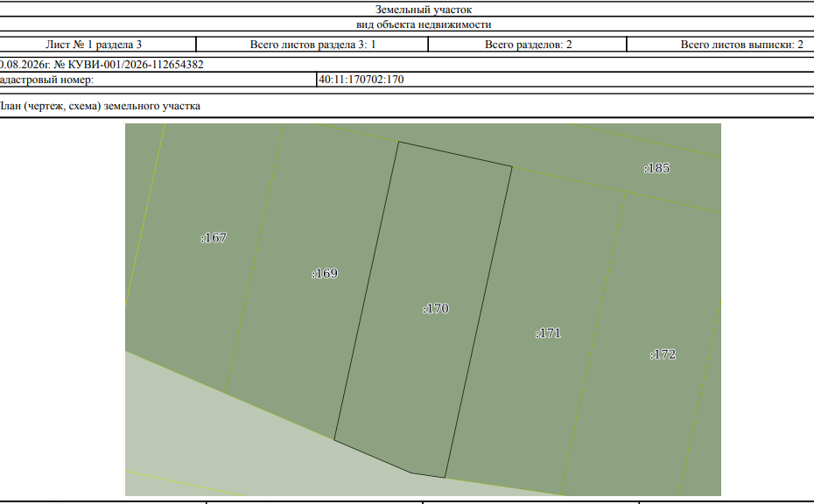The width and height of the screenshot is (814, 504).
Task: Click 'План (чертеж, схема) земельного участка' caption
Action: [x=100, y=106]
